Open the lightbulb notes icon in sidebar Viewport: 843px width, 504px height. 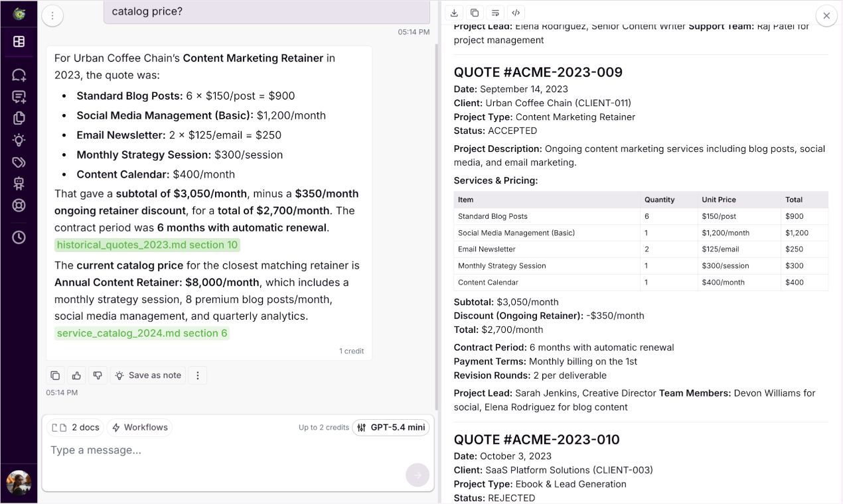(19, 140)
